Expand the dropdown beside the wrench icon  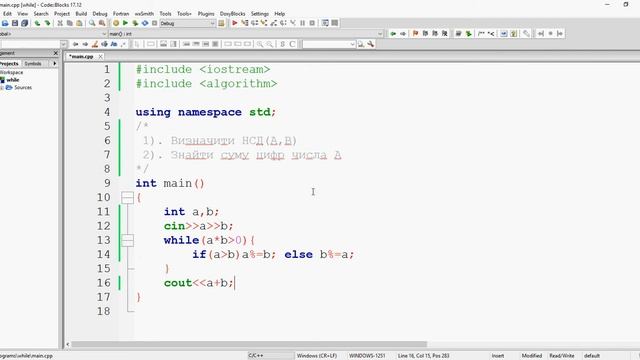[352, 44]
